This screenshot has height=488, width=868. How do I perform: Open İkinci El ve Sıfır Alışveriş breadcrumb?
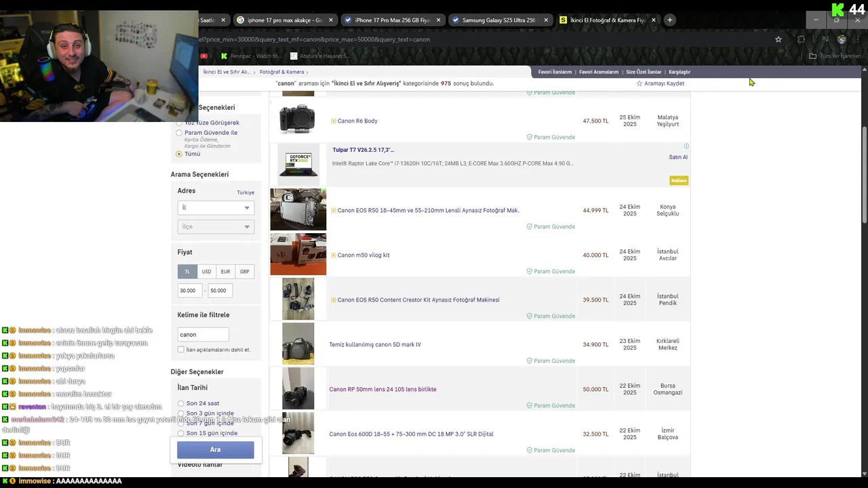(x=226, y=72)
